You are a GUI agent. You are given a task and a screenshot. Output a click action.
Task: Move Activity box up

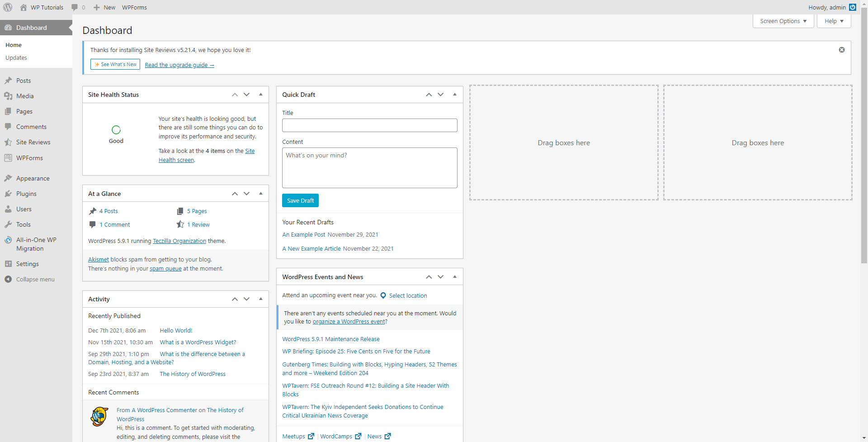point(235,299)
